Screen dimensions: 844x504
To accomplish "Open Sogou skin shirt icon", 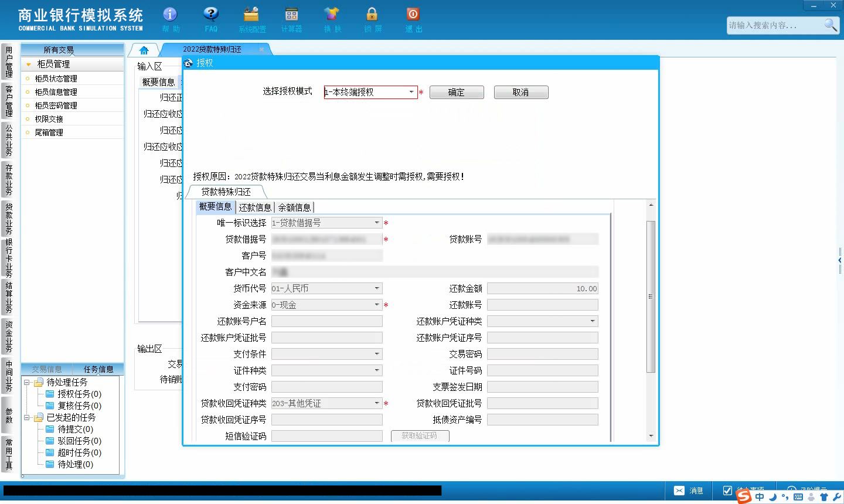I will coord(824,497).
